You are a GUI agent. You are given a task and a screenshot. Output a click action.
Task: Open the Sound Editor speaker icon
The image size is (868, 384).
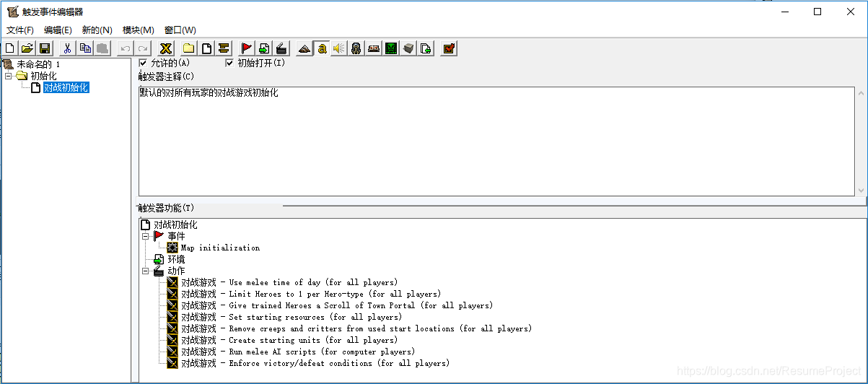pyautogui.click(x=339, y=48)
